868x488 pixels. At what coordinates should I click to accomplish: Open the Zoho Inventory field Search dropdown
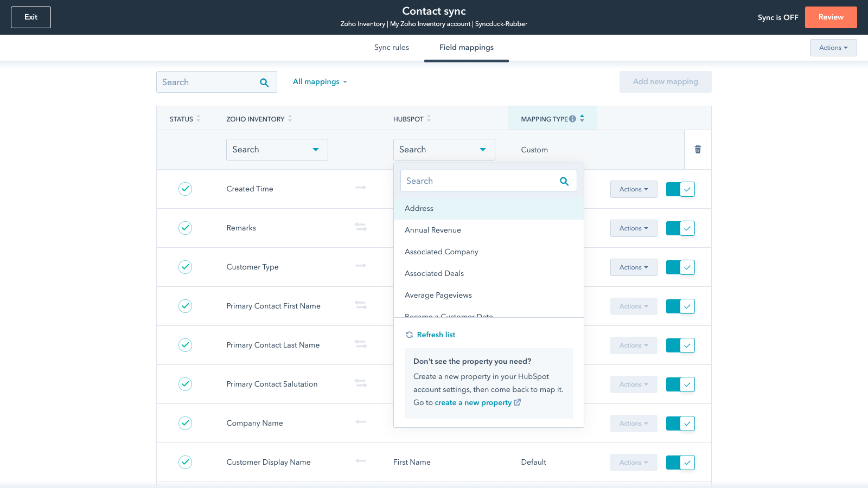(277, 150)
